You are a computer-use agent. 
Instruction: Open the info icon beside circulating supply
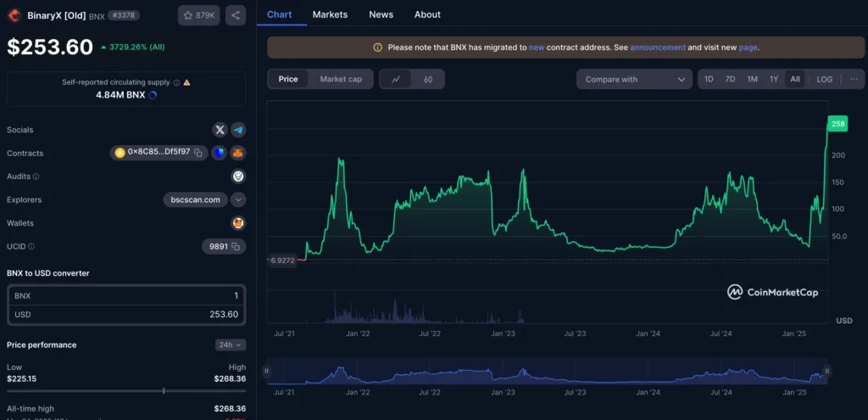pyautogui.click(x=176, y=82)
